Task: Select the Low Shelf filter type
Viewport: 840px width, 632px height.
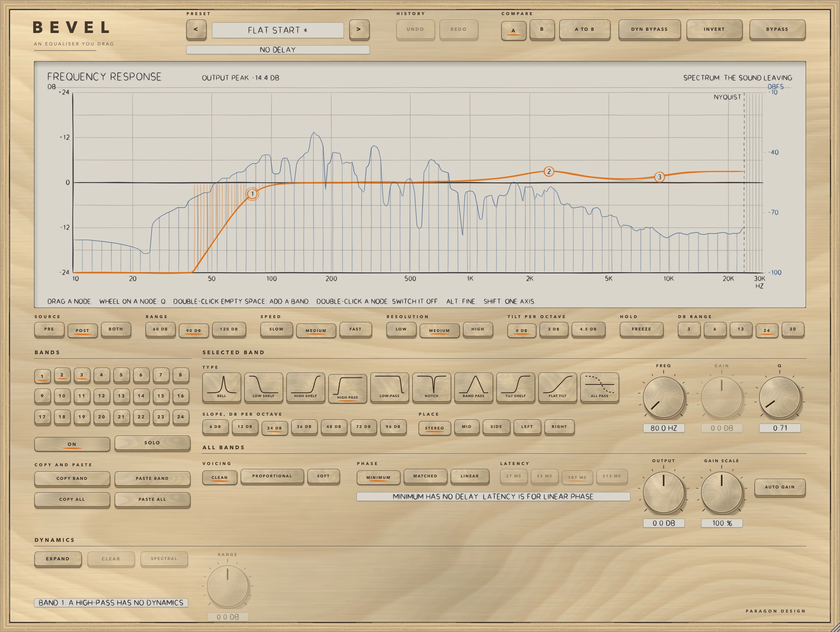Action: pyautogui.click(x=263, y=387)
